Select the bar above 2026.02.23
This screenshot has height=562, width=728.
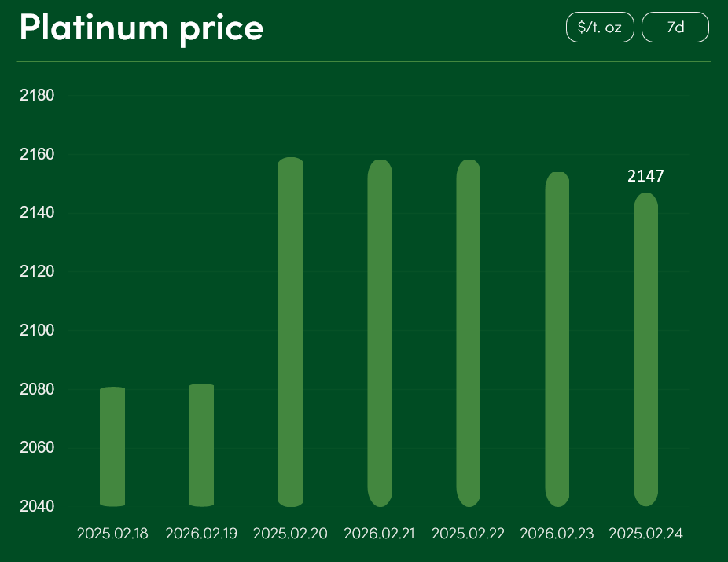557,340
